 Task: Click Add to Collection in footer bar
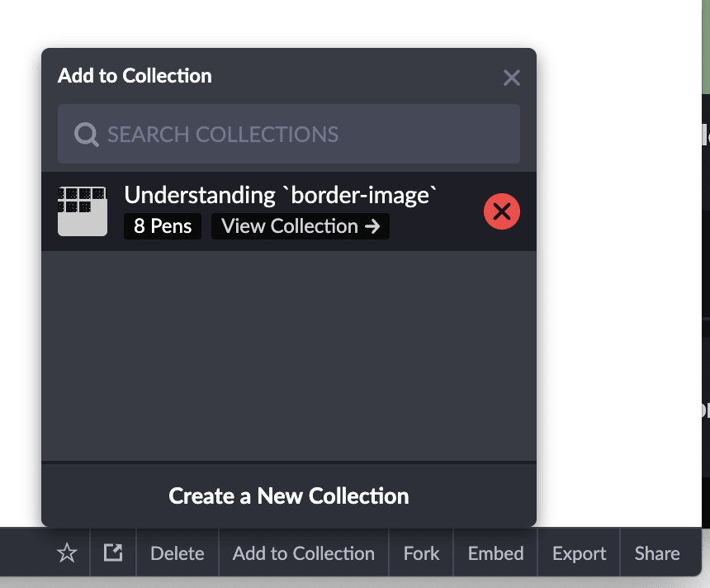coord(303,553)
